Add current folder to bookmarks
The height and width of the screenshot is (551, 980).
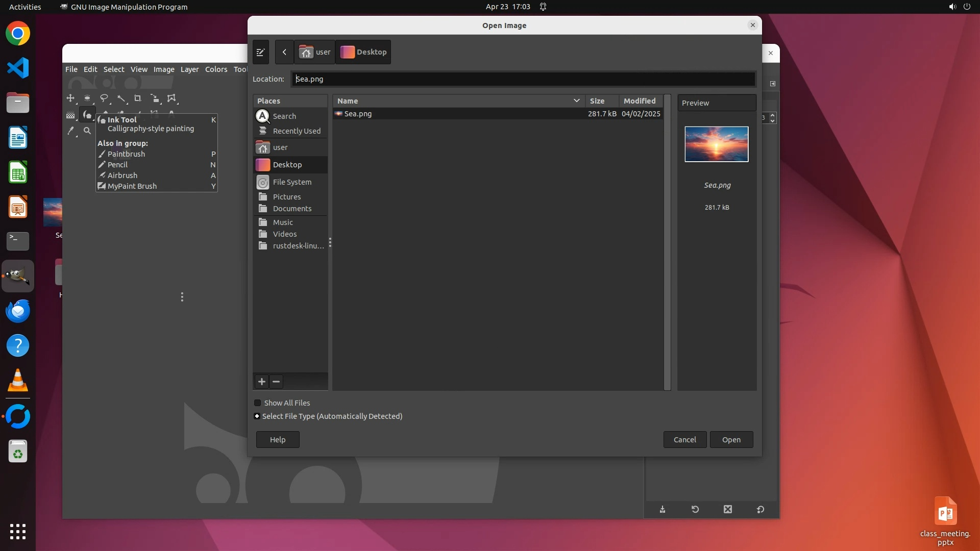262,382
